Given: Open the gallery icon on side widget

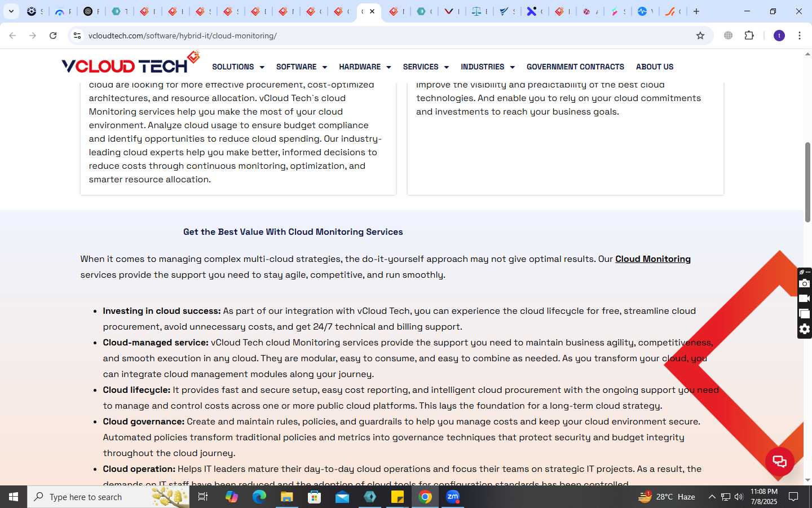Looking at the screenshot, I should point(805,314).
